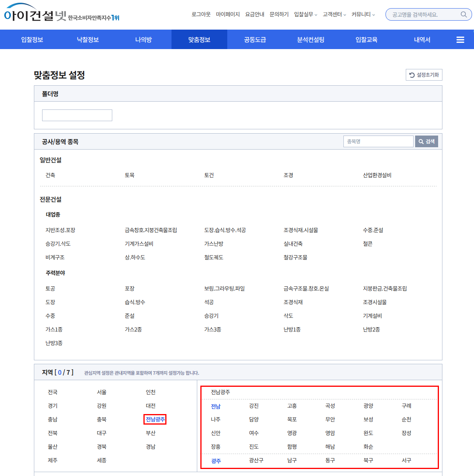Open the 입찰정보 main menu
The image size is (474, 476).
32,40
